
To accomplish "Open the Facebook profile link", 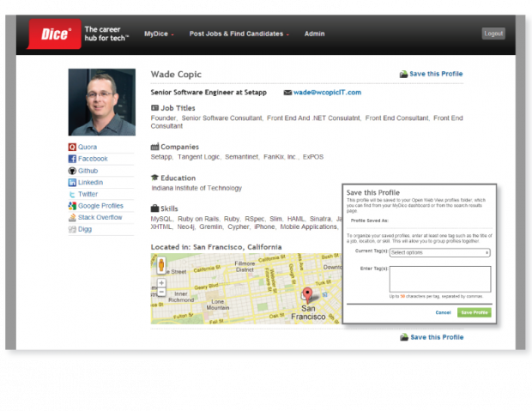I will point(93,159).
